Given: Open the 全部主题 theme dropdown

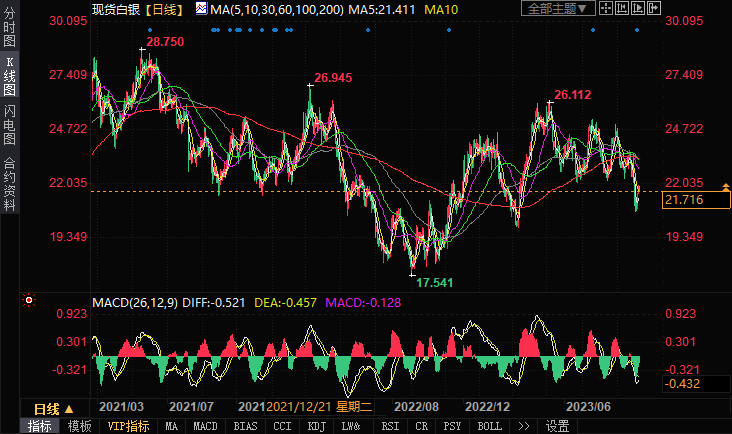Looking at the screenshot, I should 558,8.
